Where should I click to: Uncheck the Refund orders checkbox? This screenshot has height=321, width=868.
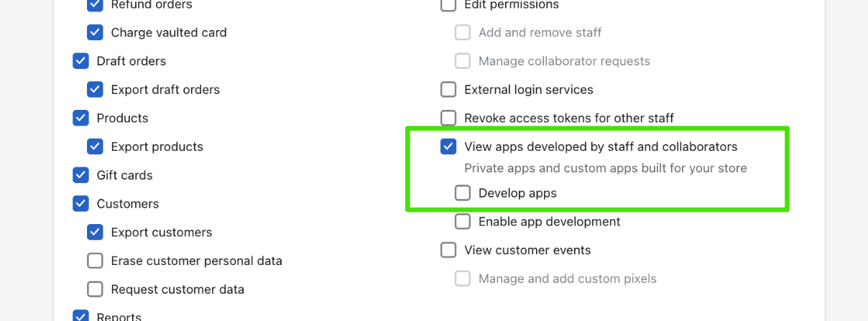click(95, 5)
